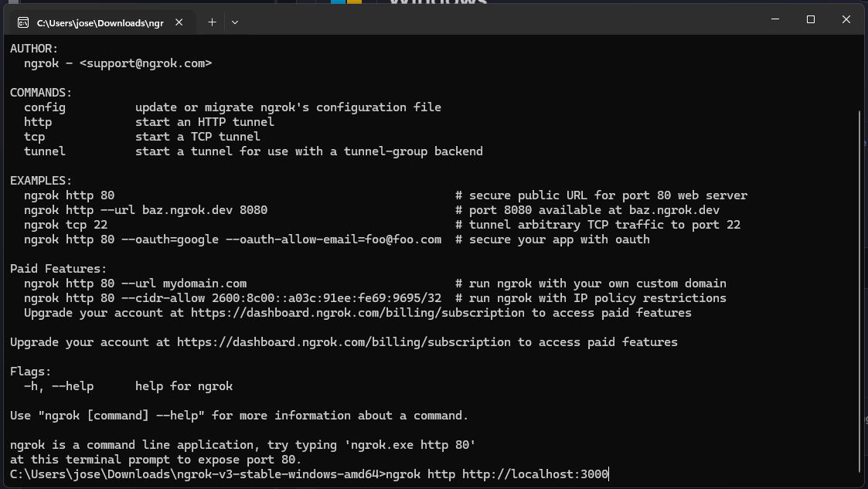
Task: Open the indented dashboard billing subscription link
Action: [x=358, y=313]
